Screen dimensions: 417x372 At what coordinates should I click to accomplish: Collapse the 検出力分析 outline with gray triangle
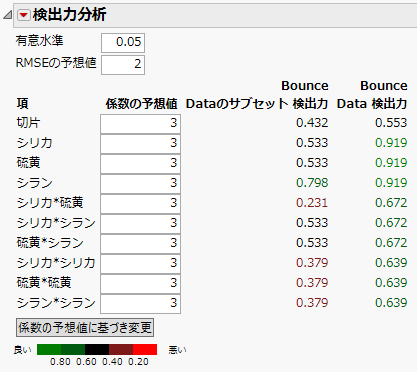tap(7, 15)
